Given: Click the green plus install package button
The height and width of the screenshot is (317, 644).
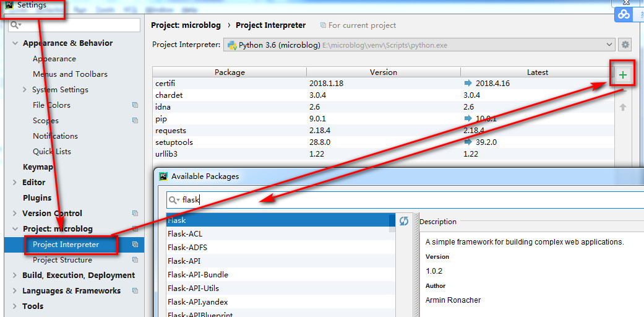Looking at the screenshot, I should [623, 75].
